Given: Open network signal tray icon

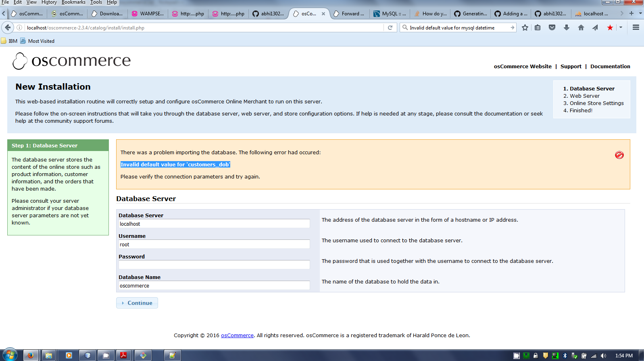Looking at the screenshot, I should point(594,356).
